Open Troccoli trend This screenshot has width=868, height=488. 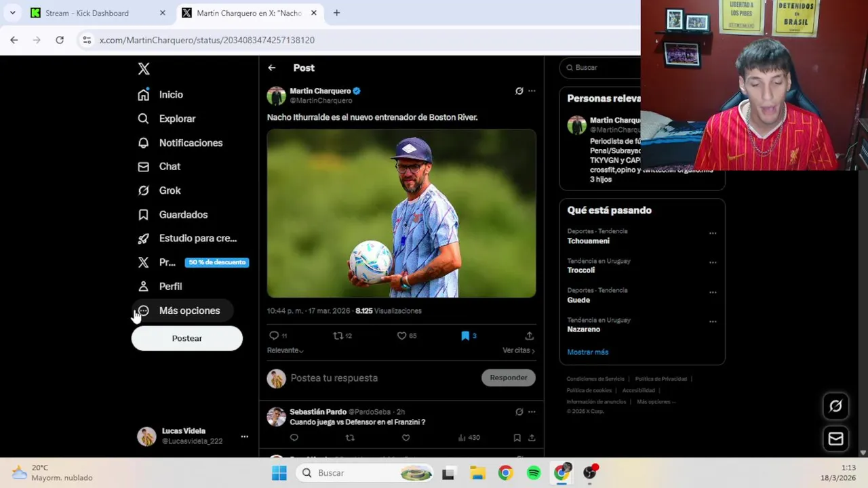tap(581, 270)
